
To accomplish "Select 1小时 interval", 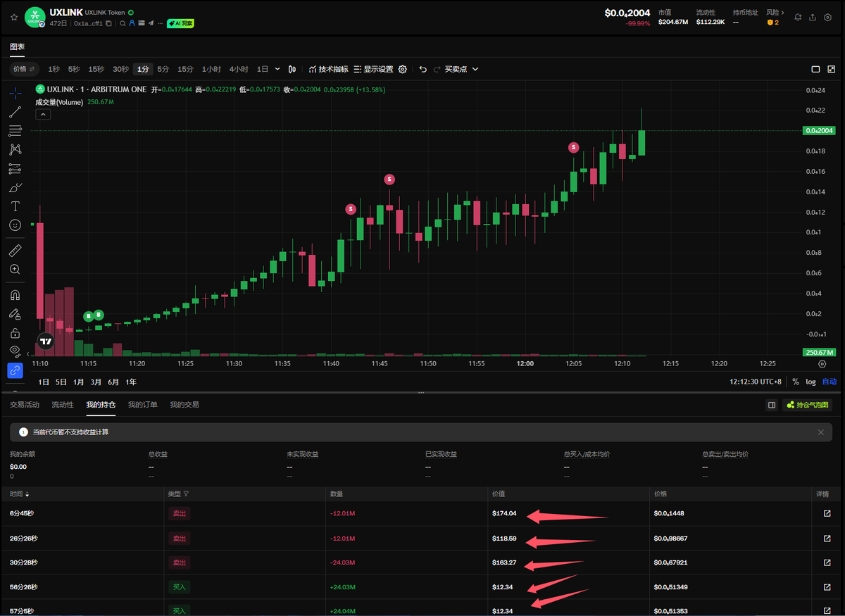I will pos(211,69).
